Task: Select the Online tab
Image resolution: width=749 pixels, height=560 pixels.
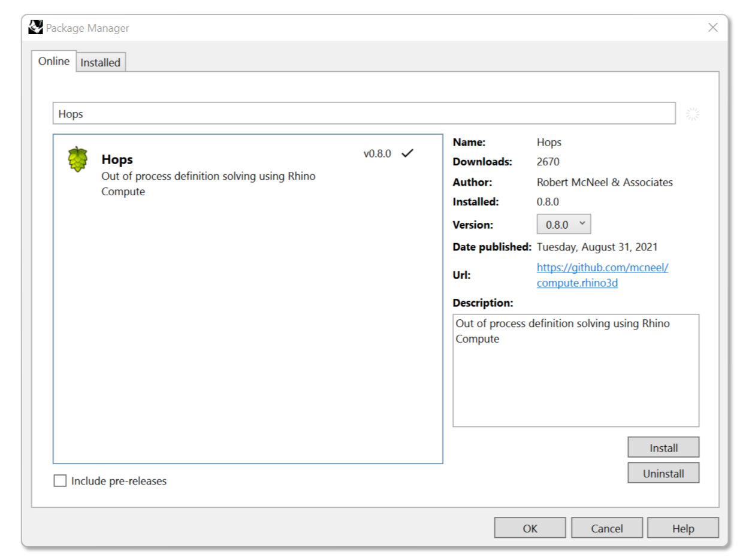Action: tap(54, 61)
